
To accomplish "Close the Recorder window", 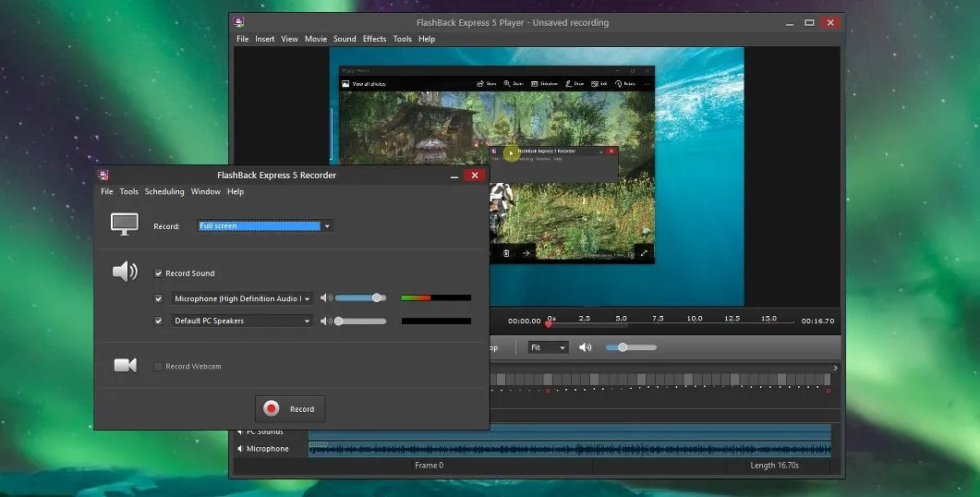I will pyautogui.click(x=475, y=175).
